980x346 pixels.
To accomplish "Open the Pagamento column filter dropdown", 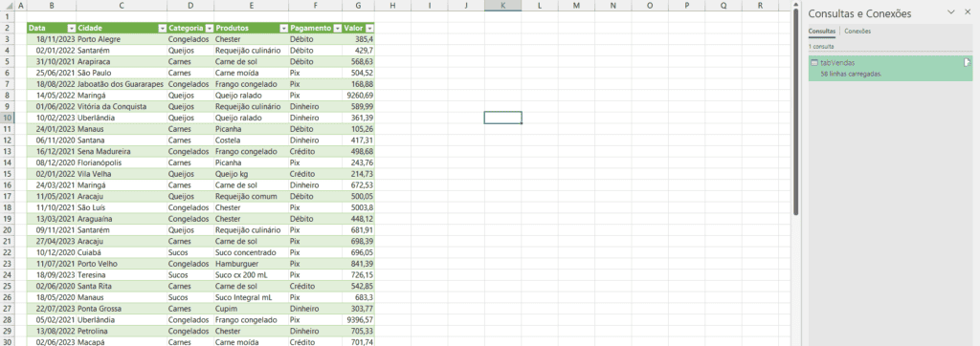I will [x=338, y=28].
